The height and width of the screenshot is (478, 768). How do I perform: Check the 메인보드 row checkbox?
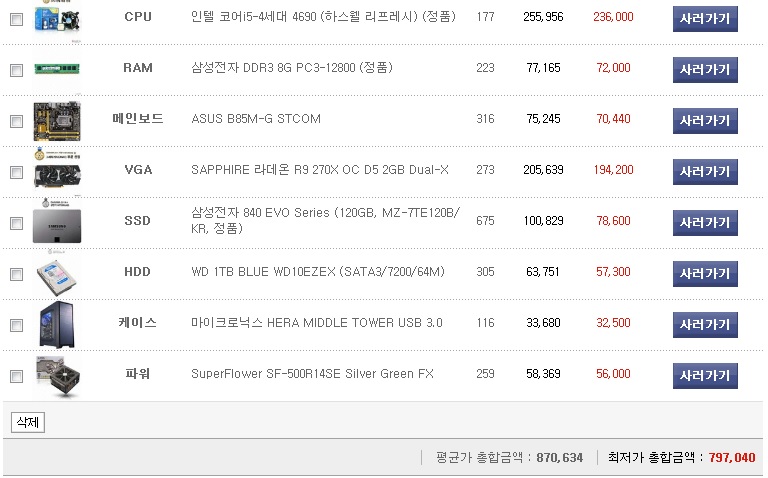[x=16, y=121]
